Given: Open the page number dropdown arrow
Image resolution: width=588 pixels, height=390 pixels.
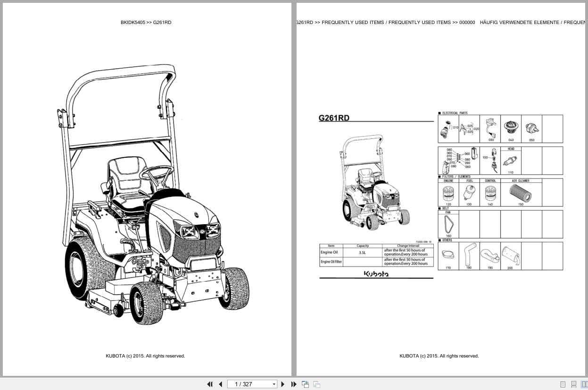Looking at the screenshot, I should click(274, 384).
